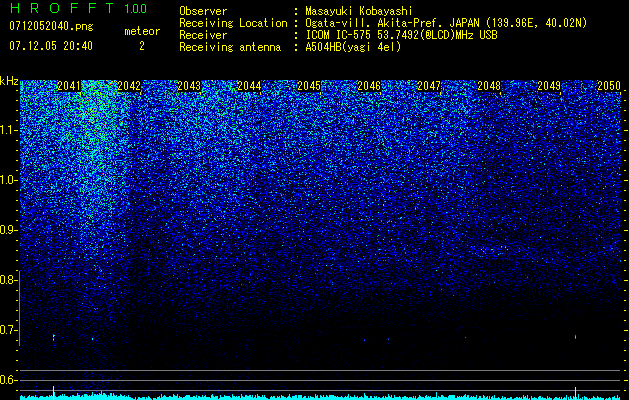The image size is (629, 400).
Task: Click the 0.6 kHz axis label
Action: [x=7, y=380]
